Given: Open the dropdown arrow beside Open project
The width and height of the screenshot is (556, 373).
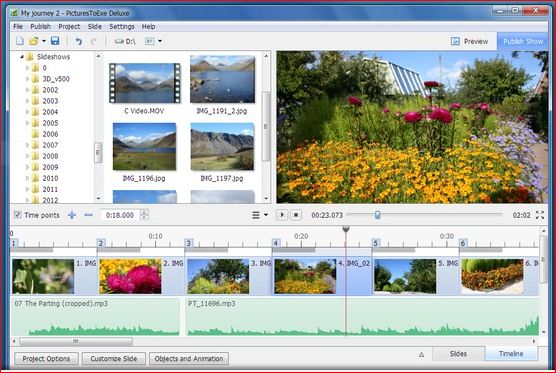Looking at the screenshot, I should tap(44, 41).
